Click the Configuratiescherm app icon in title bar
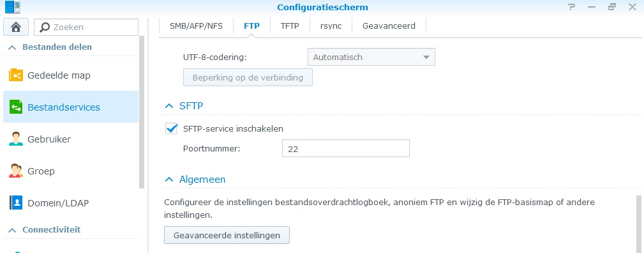Image resolution: width=644 pixels, height=253 pixels. point(12,7)
